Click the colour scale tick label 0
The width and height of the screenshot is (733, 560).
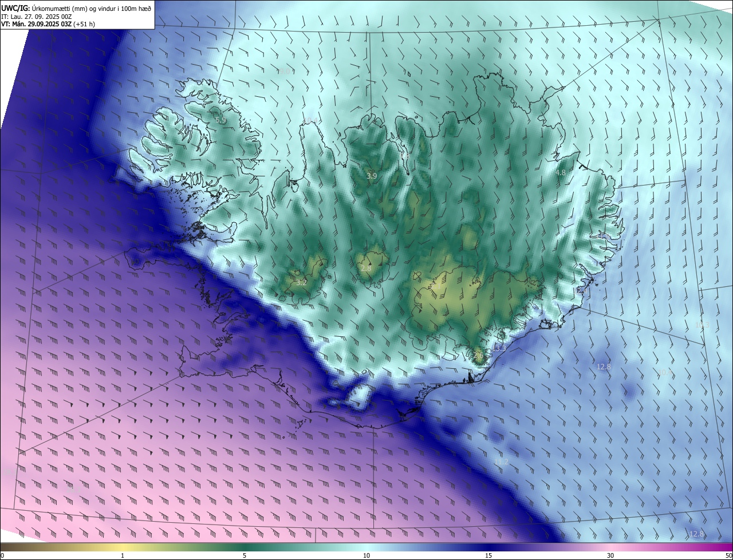pos(2,555)
